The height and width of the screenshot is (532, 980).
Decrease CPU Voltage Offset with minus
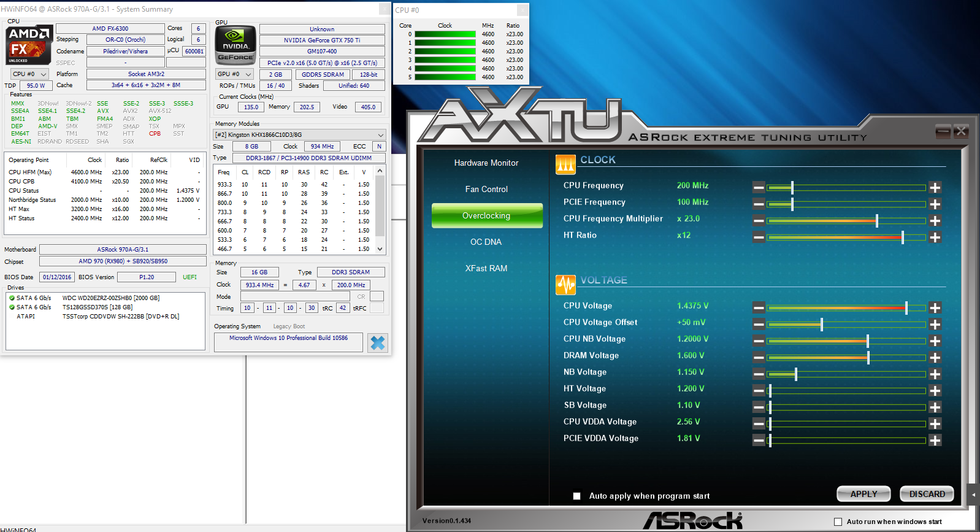click(x=759, y=324)
